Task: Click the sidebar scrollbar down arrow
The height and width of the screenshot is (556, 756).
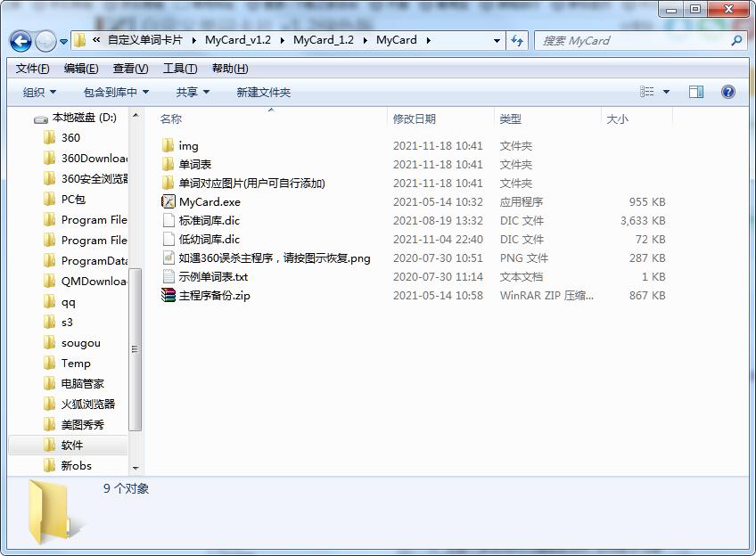Action: pos(136,468)
